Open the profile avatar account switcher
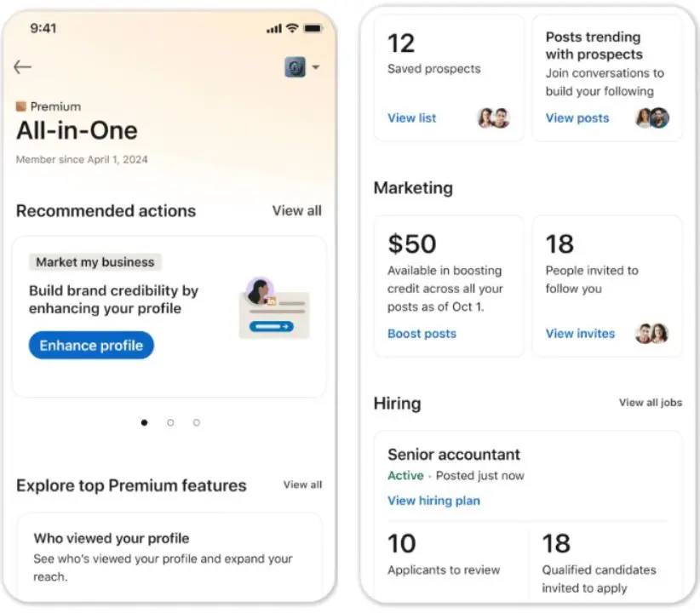 [296, 67]
